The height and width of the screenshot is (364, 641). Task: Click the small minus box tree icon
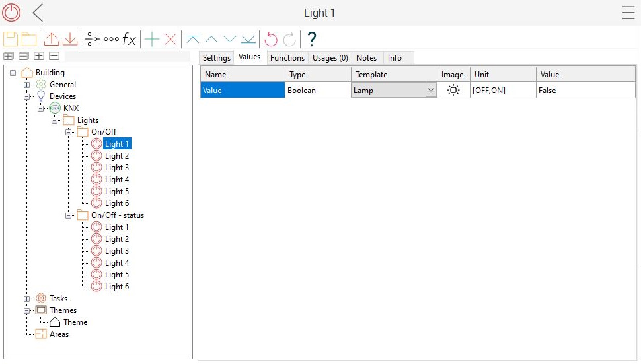pos(54,56)
